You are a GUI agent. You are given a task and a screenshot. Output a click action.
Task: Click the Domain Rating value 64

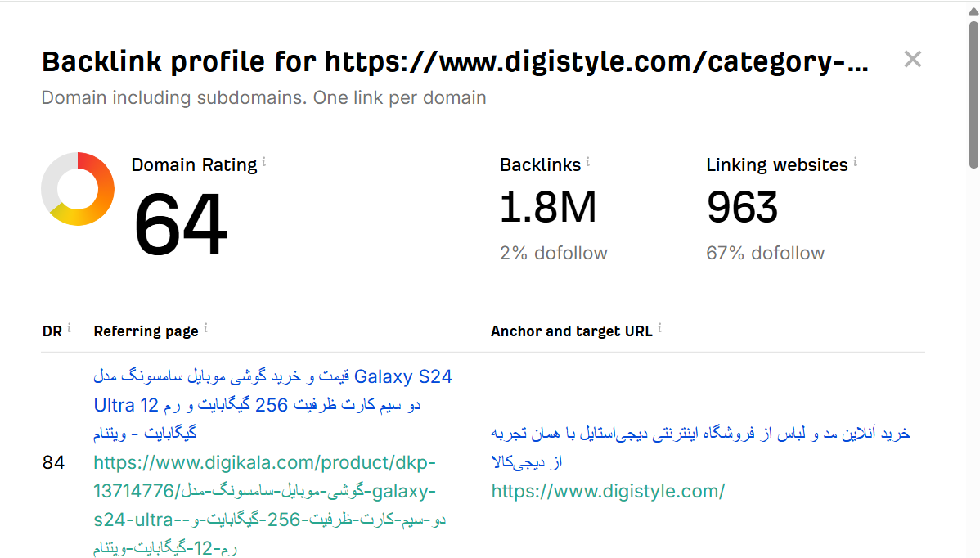click(x=181, y=226)
